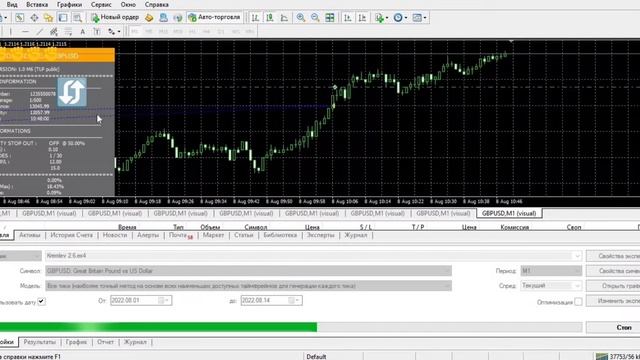Open the chart templates dropdown
The height and width of the screenshot is (360, 640).
pos(419,18)
